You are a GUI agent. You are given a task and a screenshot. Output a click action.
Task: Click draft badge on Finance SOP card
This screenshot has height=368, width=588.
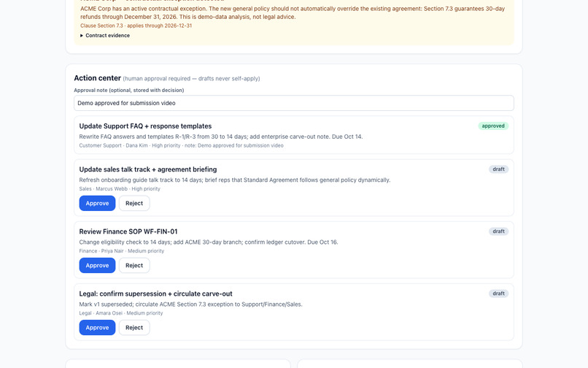[498, 231]
